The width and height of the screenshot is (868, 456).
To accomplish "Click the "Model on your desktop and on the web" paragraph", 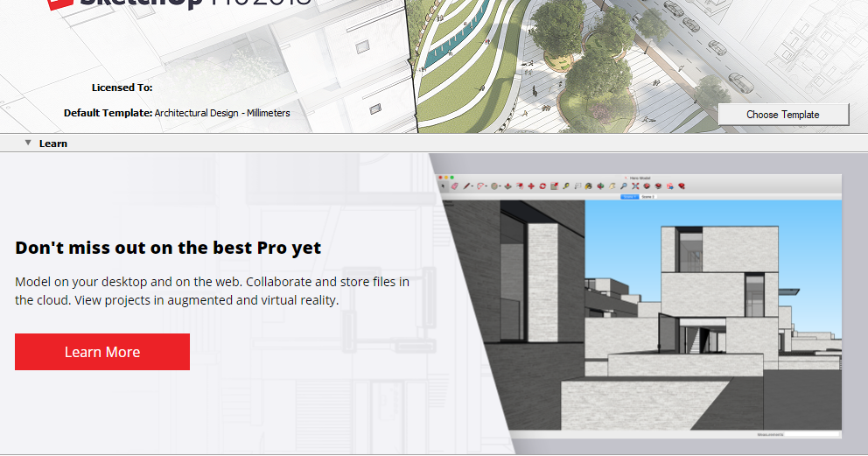I will (212, 291).
